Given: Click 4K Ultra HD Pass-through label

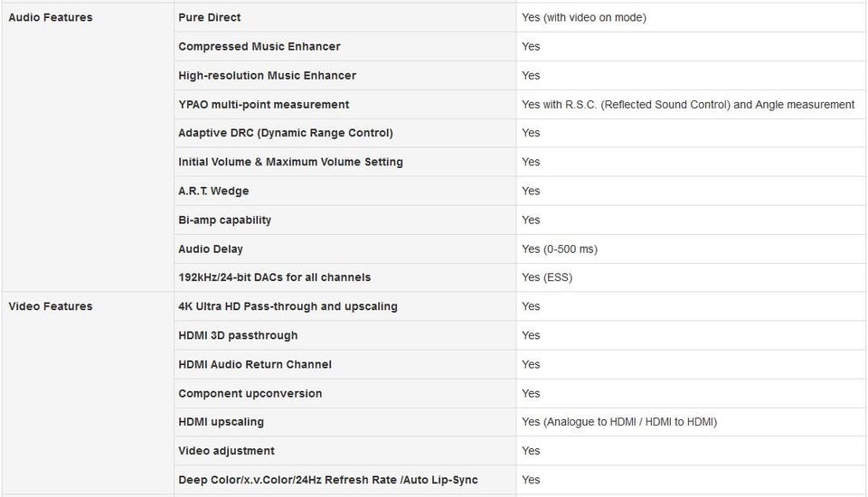Looking at the screenshot, I should [x=288, y=306].
